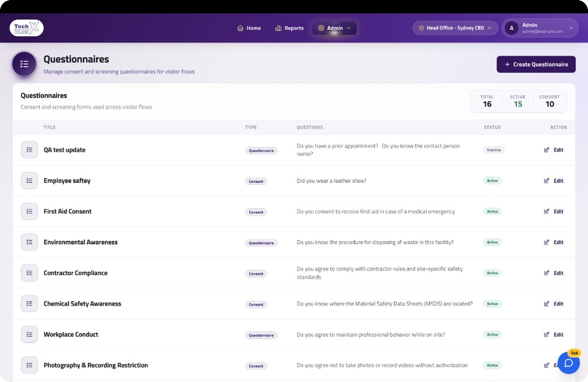Go to the Home tab

[x=249, y=28]
